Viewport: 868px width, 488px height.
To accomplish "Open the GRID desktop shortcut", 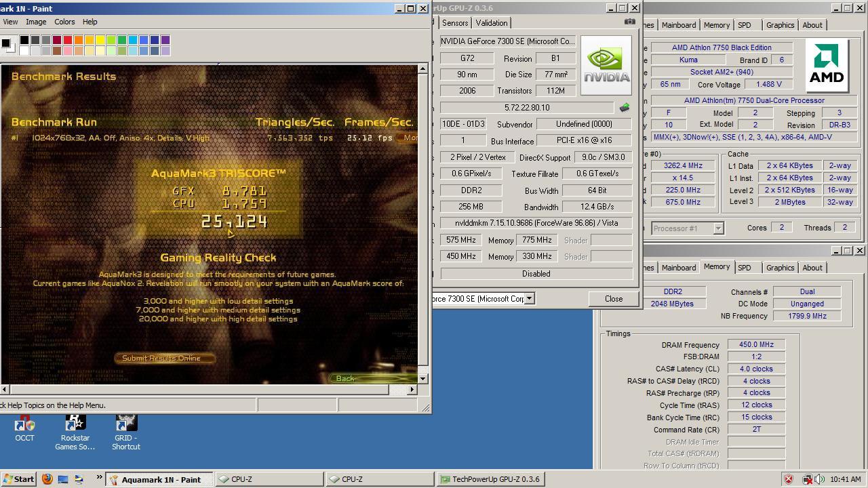I will (126, 432).
